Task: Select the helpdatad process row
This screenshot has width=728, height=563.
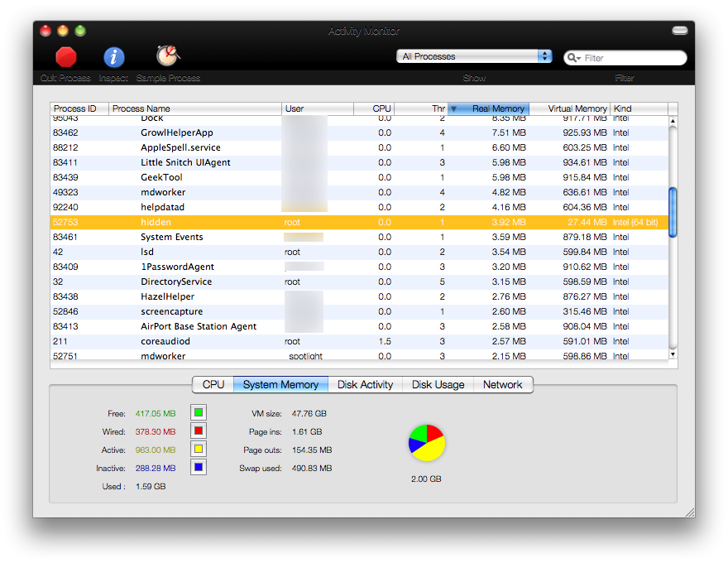Action: (359, 207)
